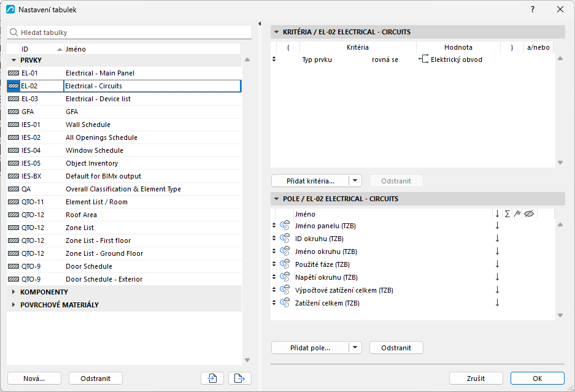Collapse the KRITÉRIA panel
This screenshot has height=392, width=575.
pos(277,32)
